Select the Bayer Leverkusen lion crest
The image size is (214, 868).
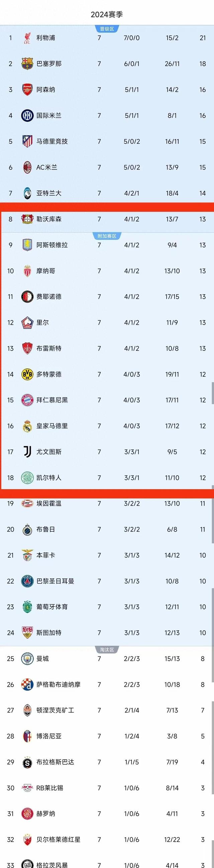(27, 219)
